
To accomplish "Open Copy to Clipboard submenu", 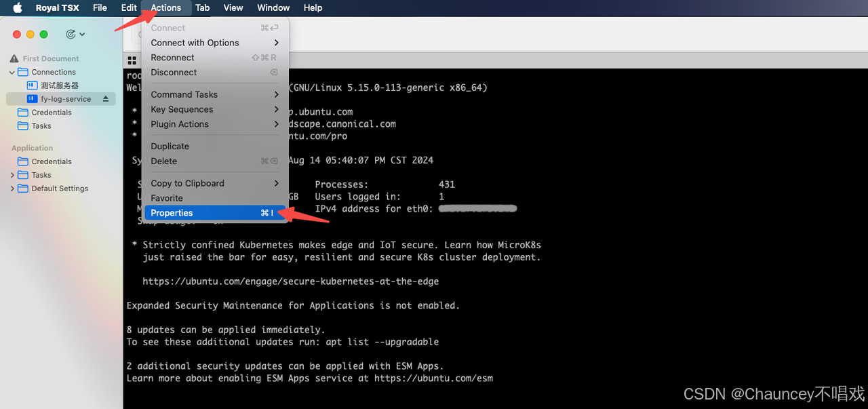I will [215, 183].
